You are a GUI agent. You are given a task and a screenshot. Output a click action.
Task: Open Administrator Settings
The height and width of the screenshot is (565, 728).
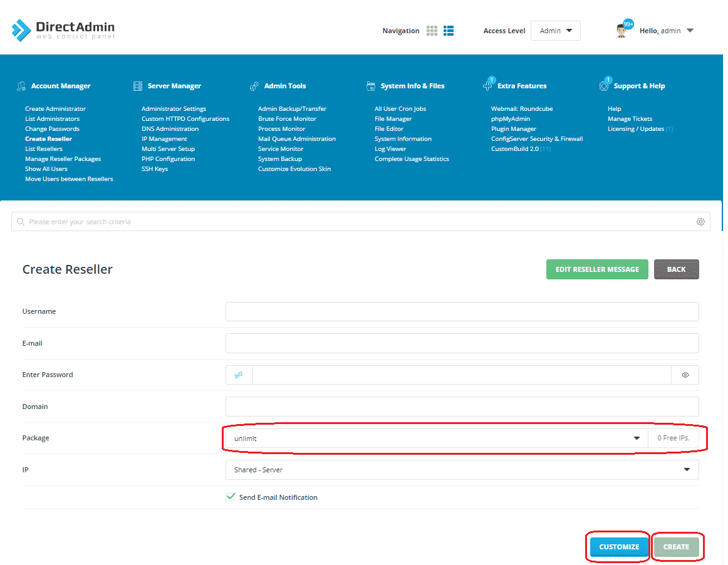[174, 108]
